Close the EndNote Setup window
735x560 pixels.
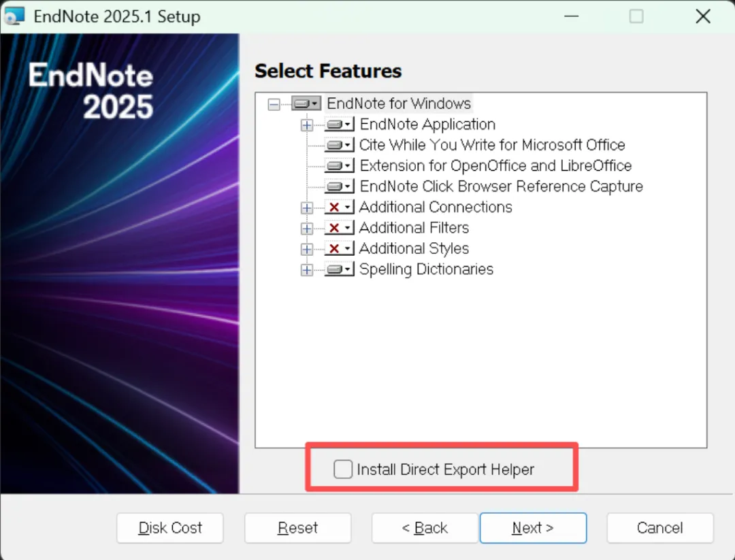tap(703, 16)
